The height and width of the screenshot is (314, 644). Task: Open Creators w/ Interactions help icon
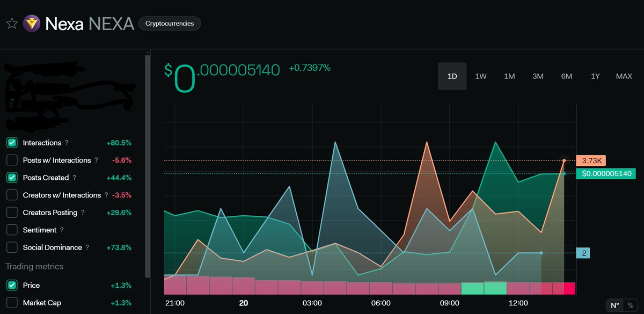pyautogui.click(x=106, y=195)
